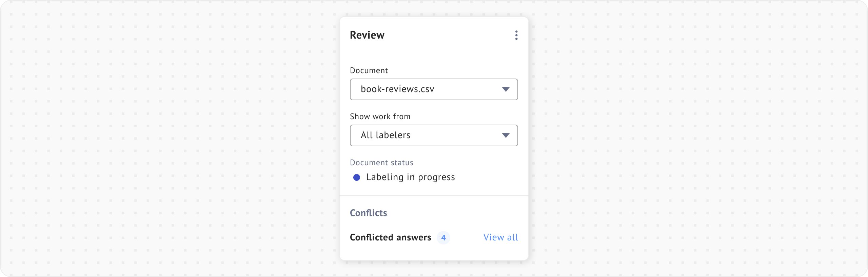Click the conflicted answers count badge
The width and height of the screenshot is (868, 277).
[443, 238]
